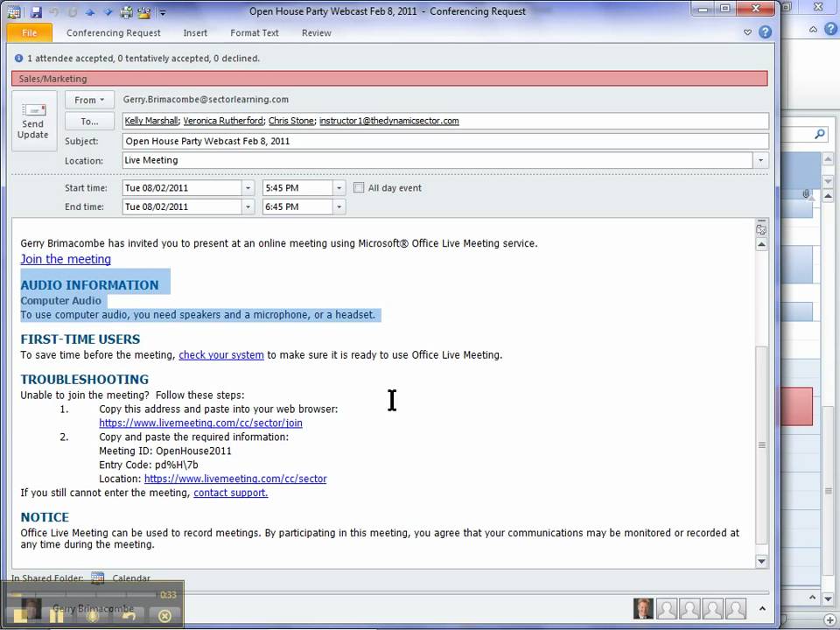Click the Outlook calendar icon in title bar
This screenshot has height=630, width=840.
point(15,11)
